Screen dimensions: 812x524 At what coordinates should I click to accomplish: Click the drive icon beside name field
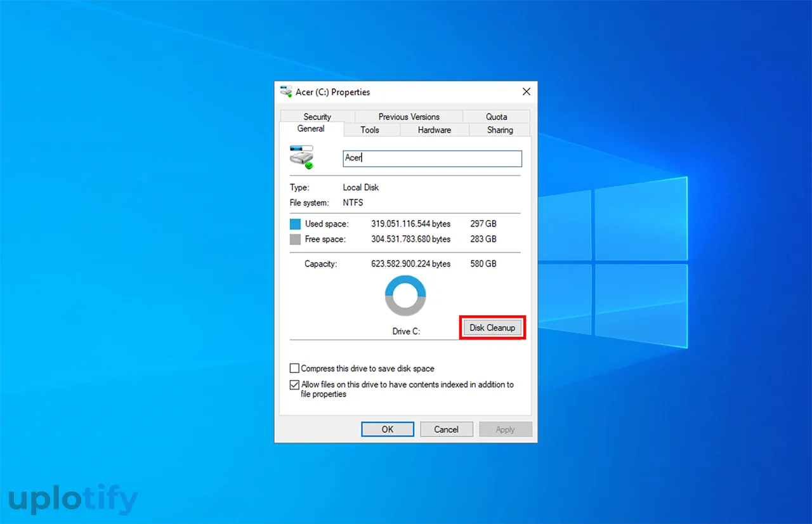point(302,157)
